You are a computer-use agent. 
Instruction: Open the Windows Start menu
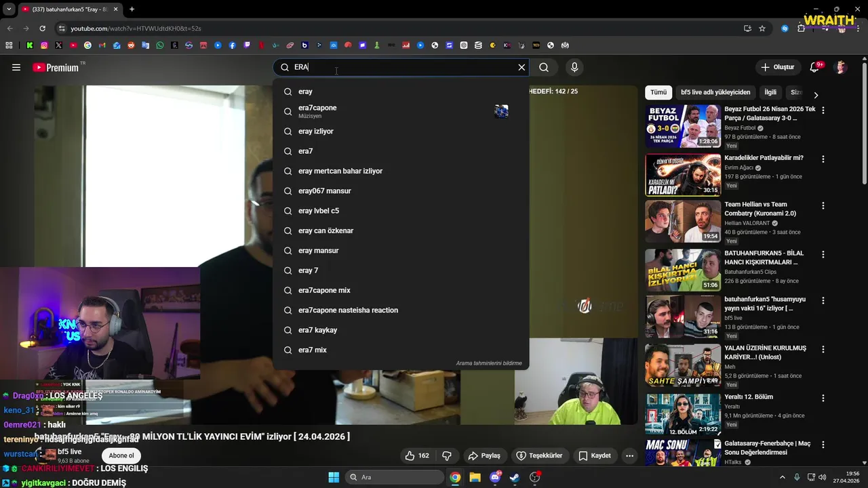point(334,477)
